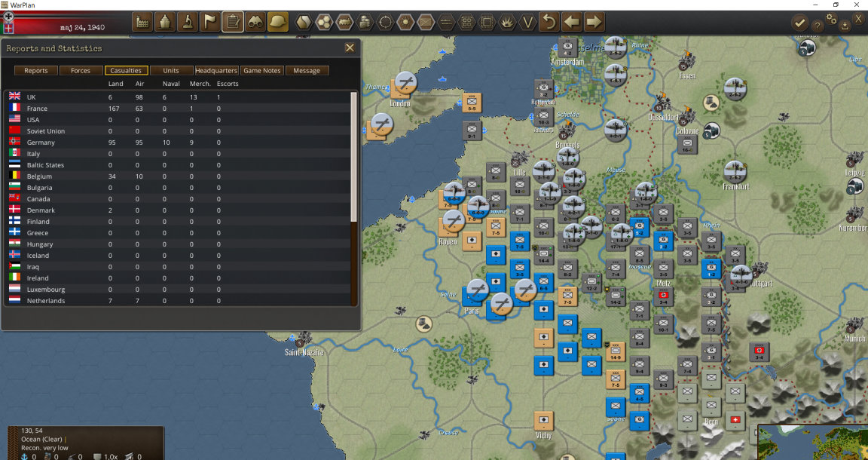Screen dimensions: 868x460
Task: Open the production factory screen
Action: (142, 22)
